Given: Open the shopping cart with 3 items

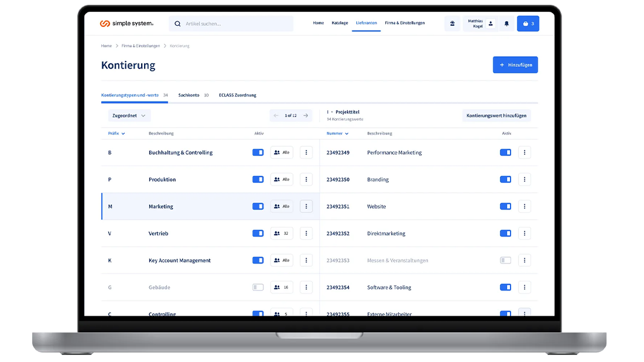Looking at the screenshot, I should click(527, 23).
